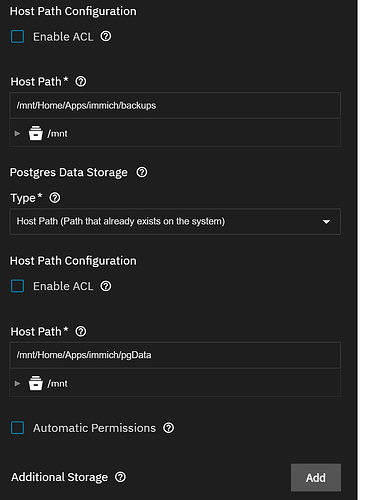Click Add for Additional Storage
The image size is (367, 500).
pos(316,477)
